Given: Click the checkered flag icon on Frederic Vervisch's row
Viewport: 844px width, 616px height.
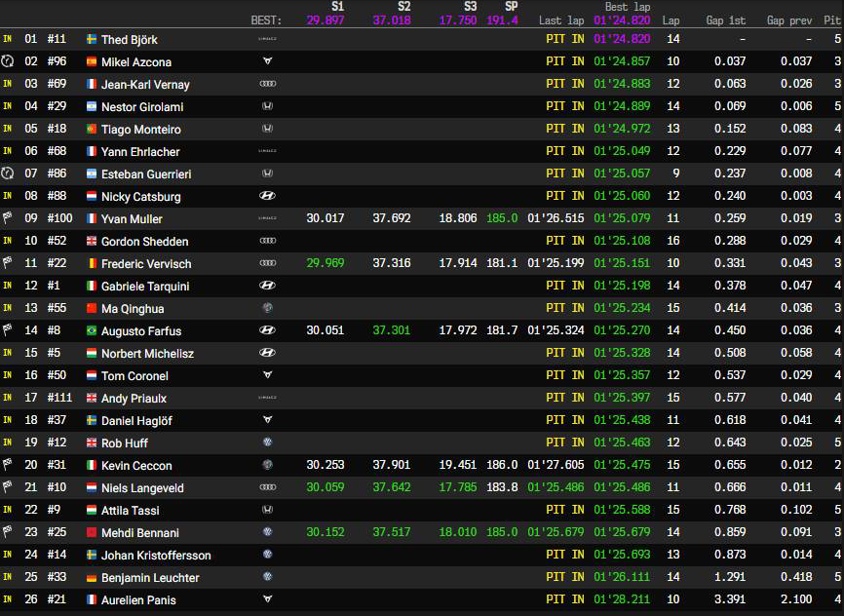Looking at the screenshot, I should tap(10, 263).
